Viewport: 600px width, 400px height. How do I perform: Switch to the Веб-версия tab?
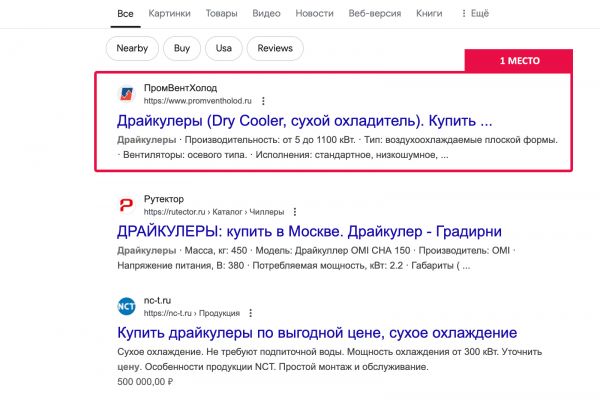(x=375, y=13)
